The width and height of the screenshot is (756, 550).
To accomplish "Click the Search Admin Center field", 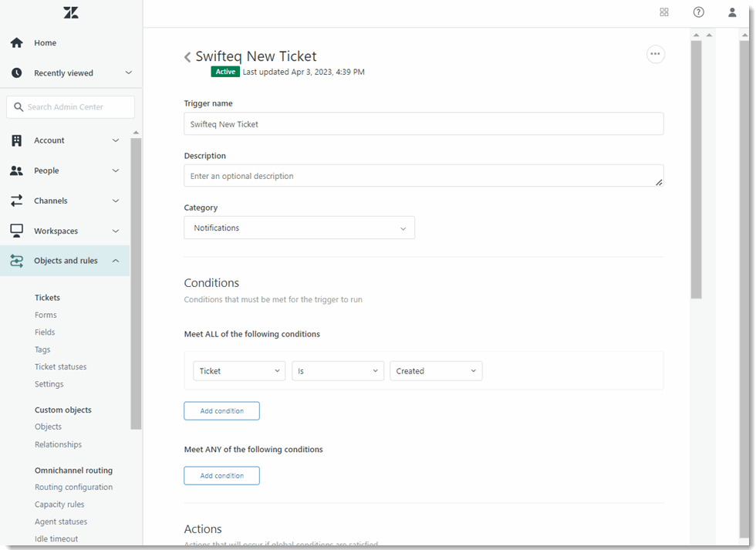I will [70, 107].
